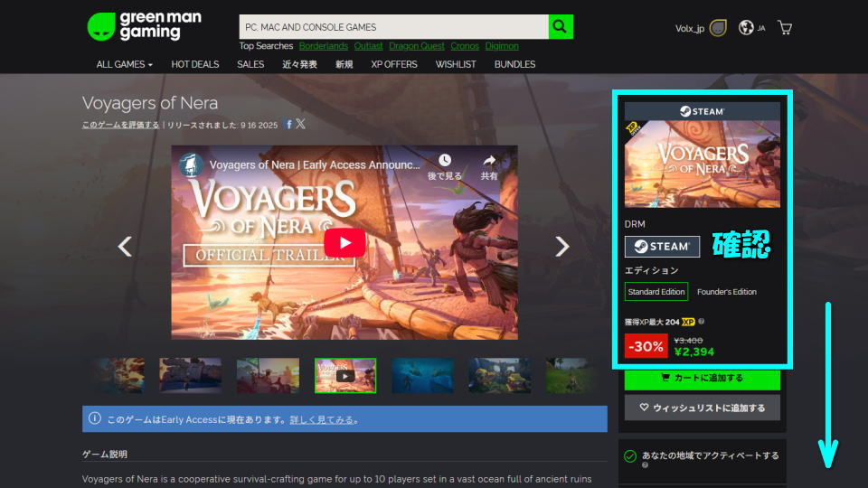Share on X icon

point(300,124)
